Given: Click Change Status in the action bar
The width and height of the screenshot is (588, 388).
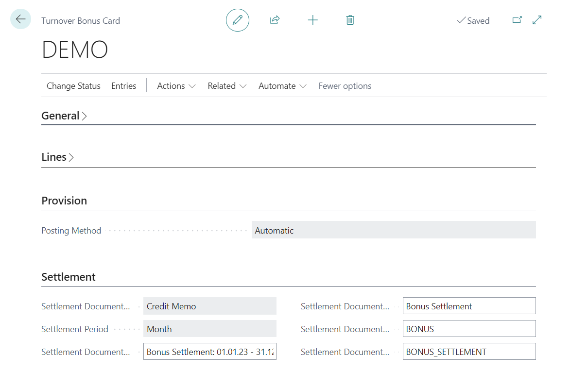Looking at the screenshot, I should click(73, 86).
